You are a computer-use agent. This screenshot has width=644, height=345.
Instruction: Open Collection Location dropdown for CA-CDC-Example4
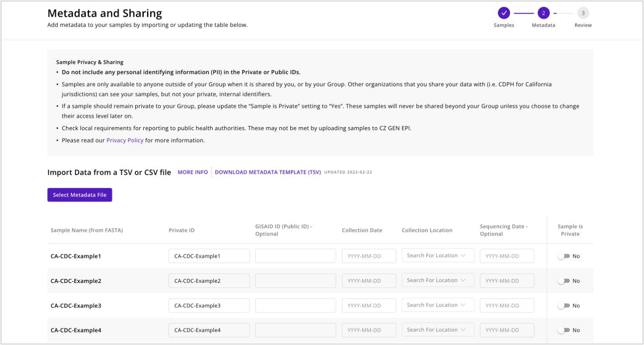[438, 330]
